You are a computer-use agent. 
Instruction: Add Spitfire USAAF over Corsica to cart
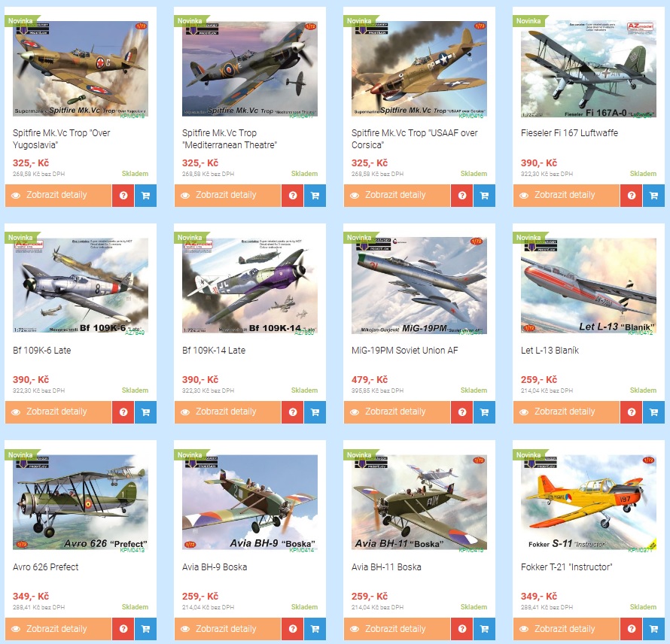(x=484, y=196)
